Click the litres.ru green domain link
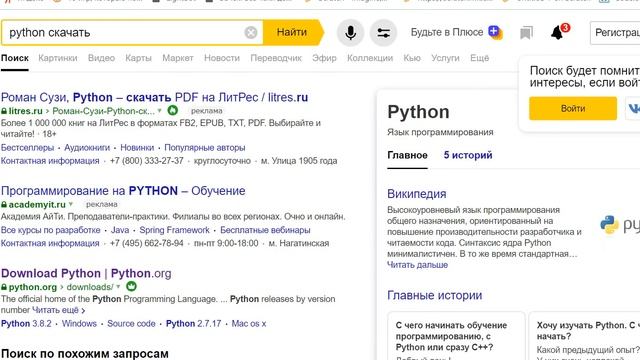This screenshot has height=360, width=640. (x=25, y=111)
